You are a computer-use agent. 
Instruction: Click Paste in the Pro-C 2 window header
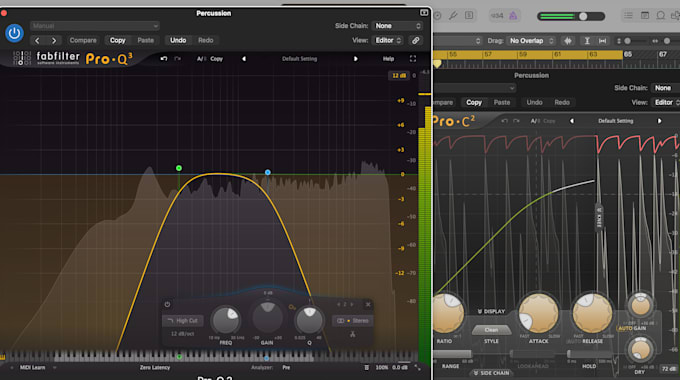click(x=502, y=102)
